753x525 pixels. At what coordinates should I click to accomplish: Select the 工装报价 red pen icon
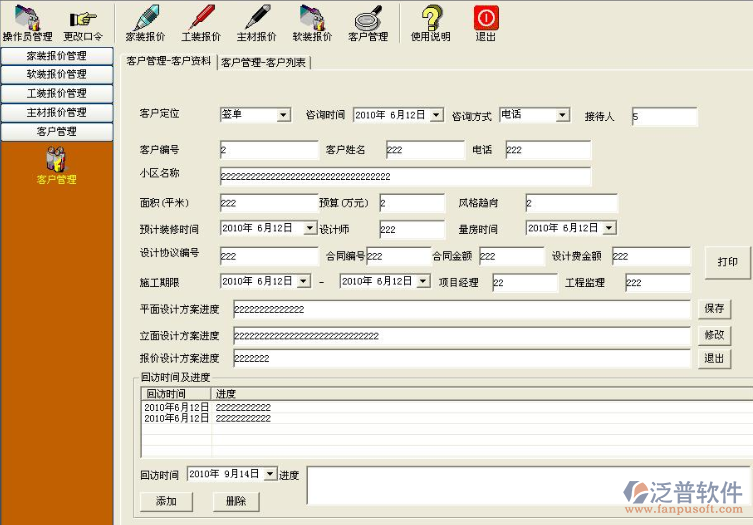[x=201, y=20]
